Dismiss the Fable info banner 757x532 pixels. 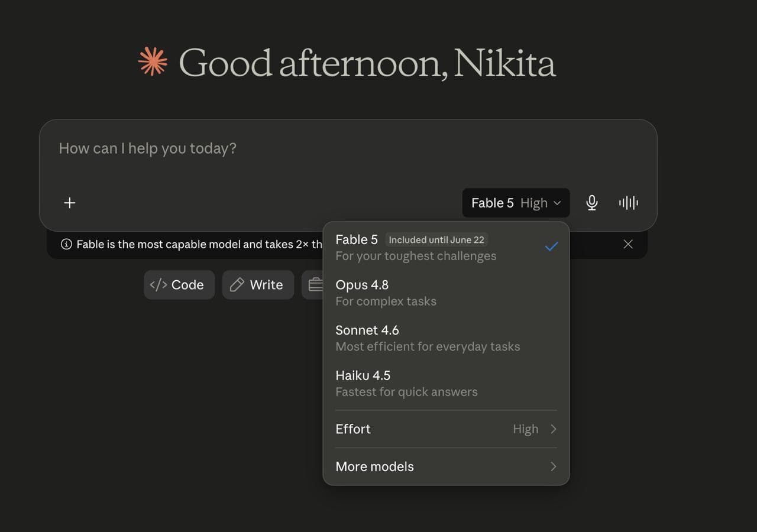(x=628, y=244)
